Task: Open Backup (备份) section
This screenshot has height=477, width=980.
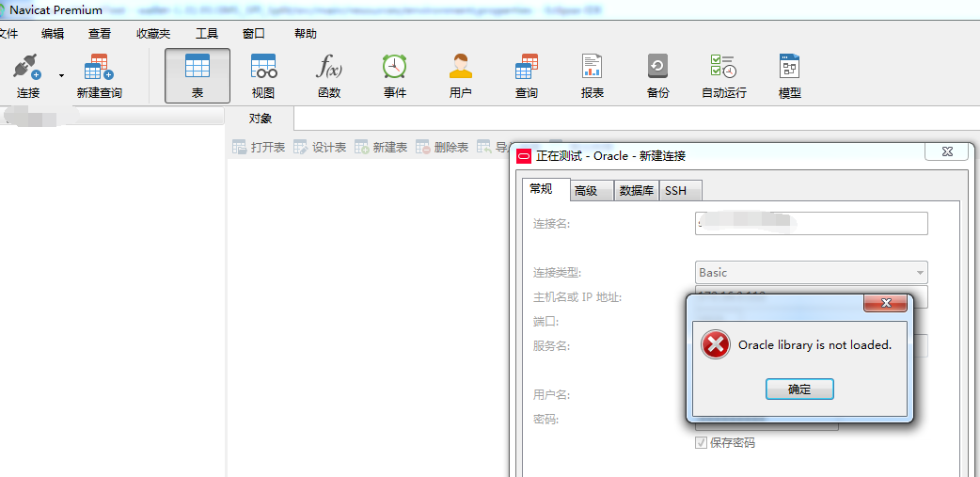Action: point(657,75)
